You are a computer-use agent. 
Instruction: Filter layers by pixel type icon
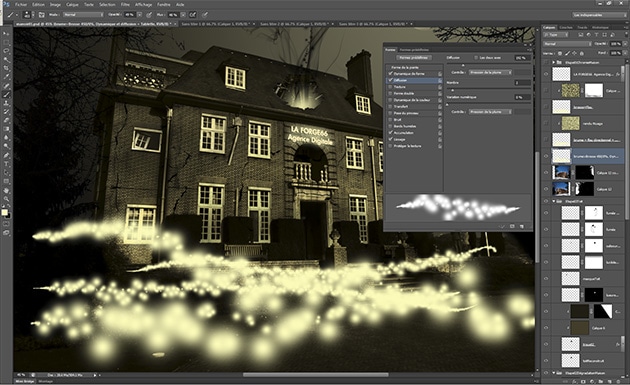coord(581,35)
